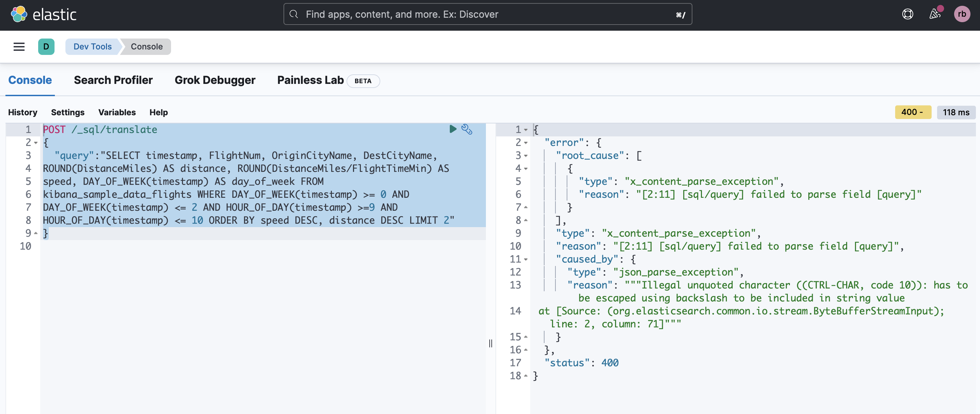Click the green D space icon
The height and width of the screenshot is (414, 980).
click(46, 46)
